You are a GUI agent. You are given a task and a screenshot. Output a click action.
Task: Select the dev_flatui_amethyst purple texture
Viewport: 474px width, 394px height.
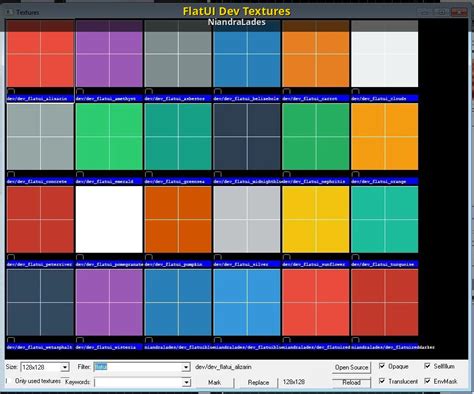pyautogui.click(x=109, y=53)
